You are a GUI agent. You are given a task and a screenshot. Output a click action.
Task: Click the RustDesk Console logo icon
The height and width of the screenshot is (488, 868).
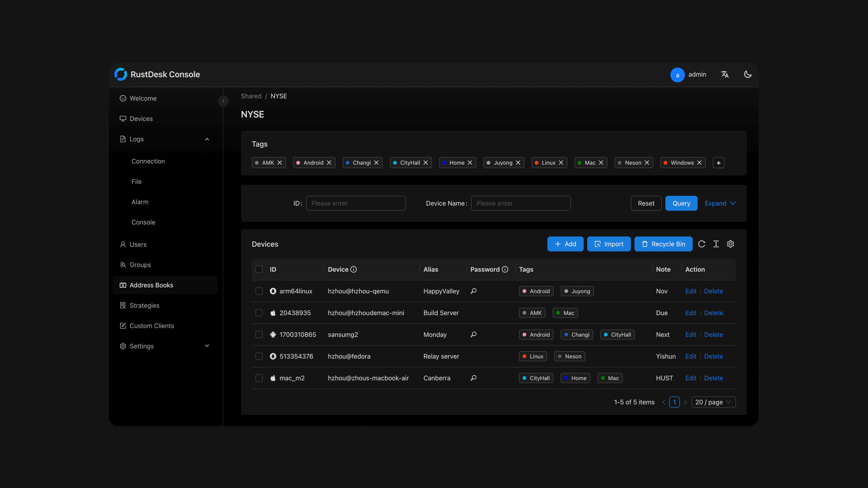(121, 74)
